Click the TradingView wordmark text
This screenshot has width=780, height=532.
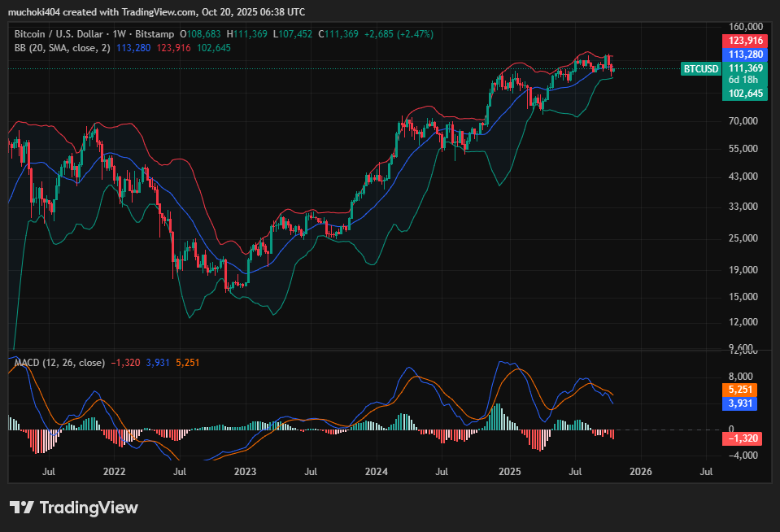pyautogui.click(x=89, y=508)
